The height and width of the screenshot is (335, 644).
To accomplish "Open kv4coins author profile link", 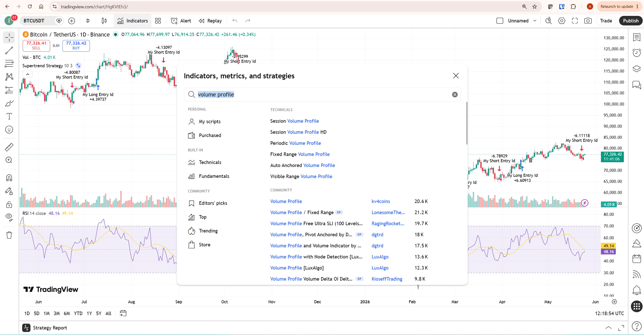I will (381, 202).
